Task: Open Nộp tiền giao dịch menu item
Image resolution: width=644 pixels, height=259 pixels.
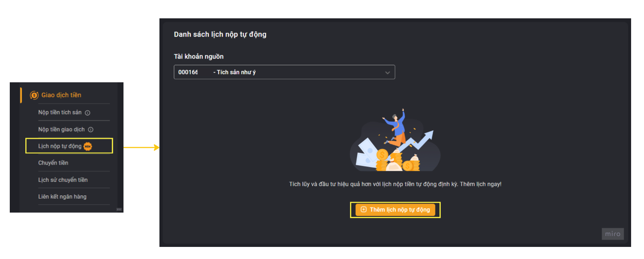Action: pyautogui.click(x=61, y=129)
